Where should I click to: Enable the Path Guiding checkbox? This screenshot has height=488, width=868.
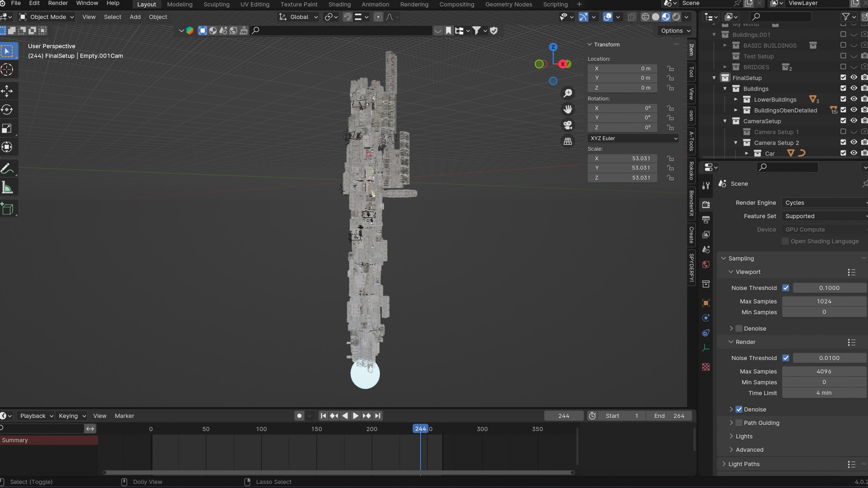tap(739, 423)
